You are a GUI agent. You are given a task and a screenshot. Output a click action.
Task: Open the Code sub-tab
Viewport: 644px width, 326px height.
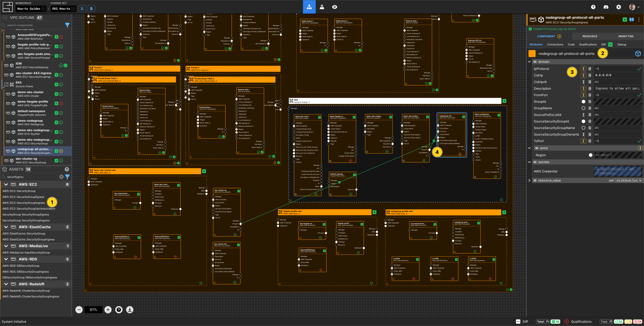tap(571, 45)
